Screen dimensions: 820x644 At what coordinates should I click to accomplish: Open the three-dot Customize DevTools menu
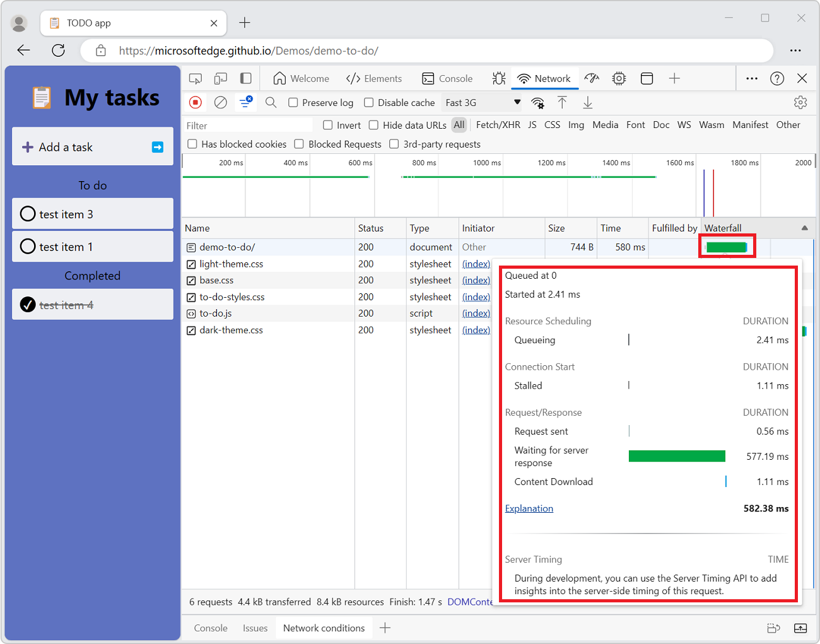pyautogui.click(x=751, y=78)
